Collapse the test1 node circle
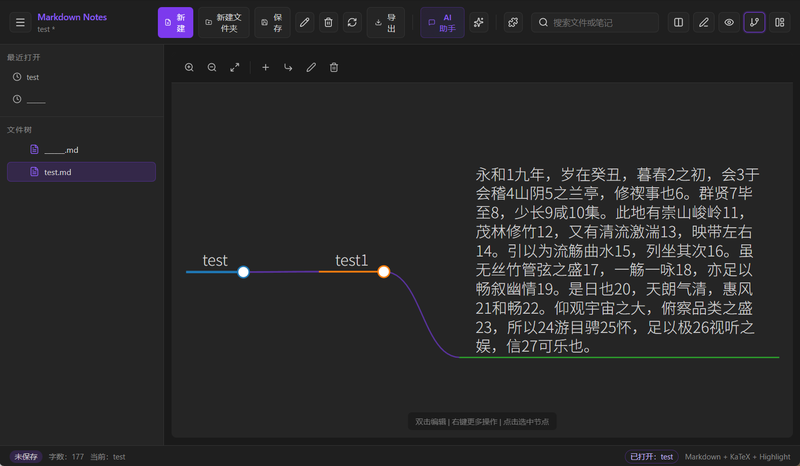This screenshot has height=466, width=800. pos(383,271)
